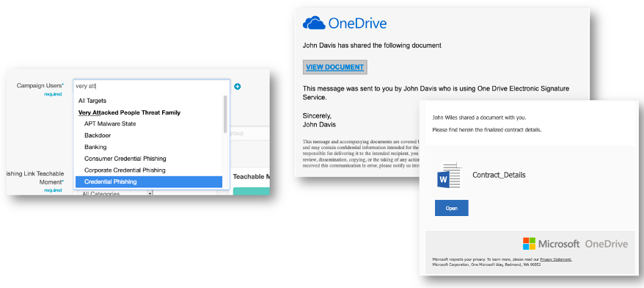
Task: Open the Privacy Statement link
Action: (556, 259)
